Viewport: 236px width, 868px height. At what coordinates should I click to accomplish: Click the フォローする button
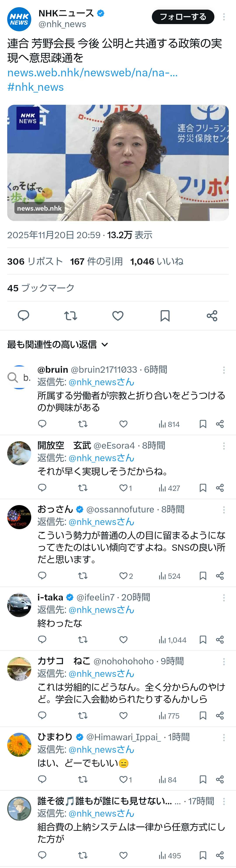tap(183, 17)
